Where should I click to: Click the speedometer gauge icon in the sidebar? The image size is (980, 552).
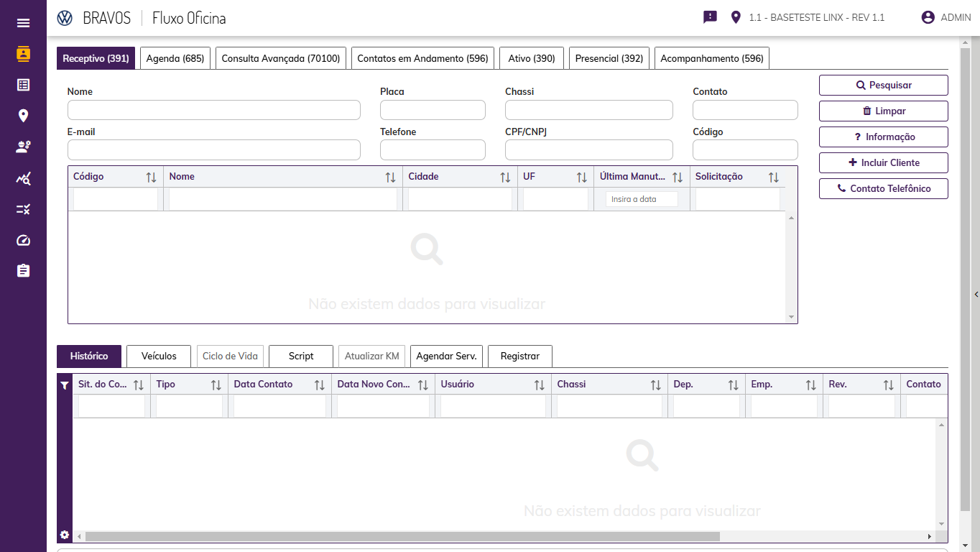pyautogui.click(x=23, y=240)
